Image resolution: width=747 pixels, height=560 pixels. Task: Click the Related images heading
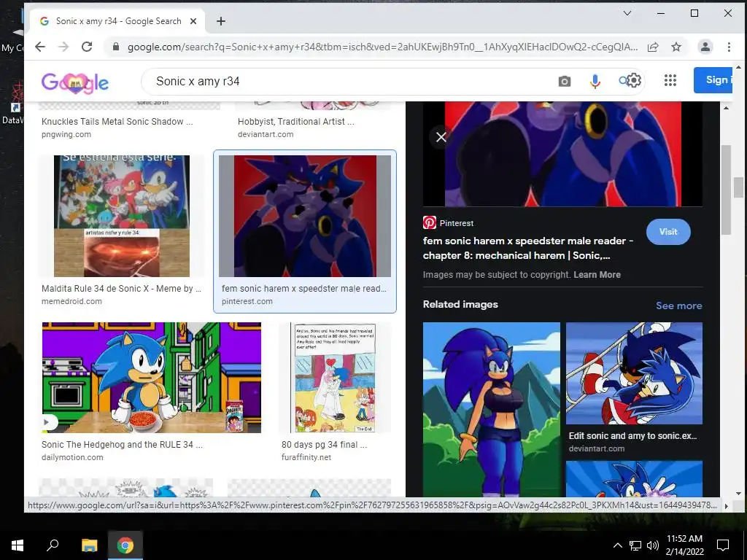[x=460, y=305]
